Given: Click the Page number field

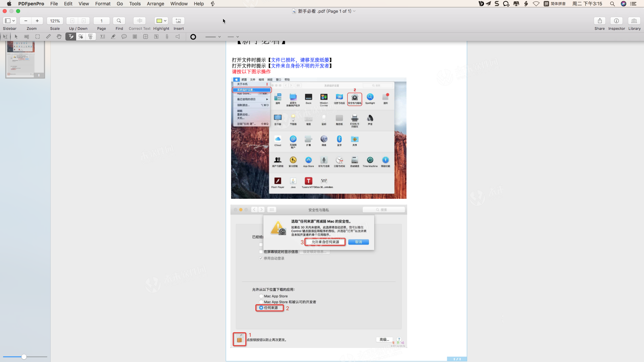Looking at the screenshot, I should 101,21.
